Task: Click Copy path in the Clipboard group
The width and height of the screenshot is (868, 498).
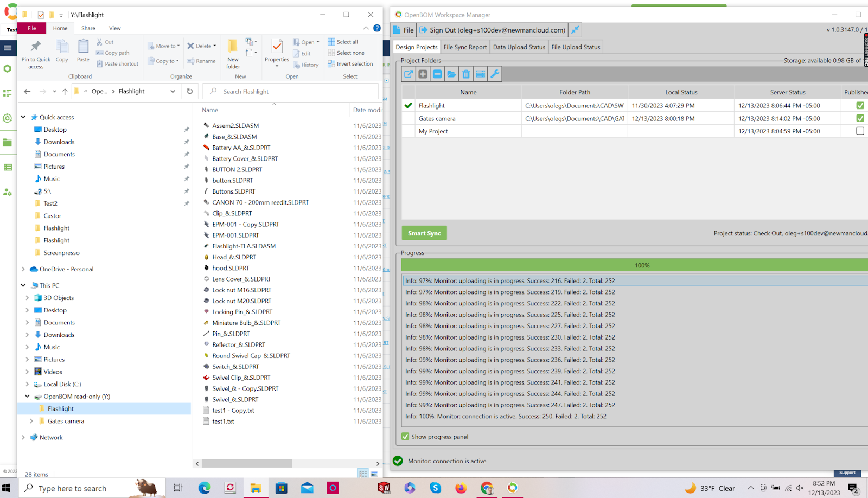Action: pyautogui.click(x=113, y=53)
